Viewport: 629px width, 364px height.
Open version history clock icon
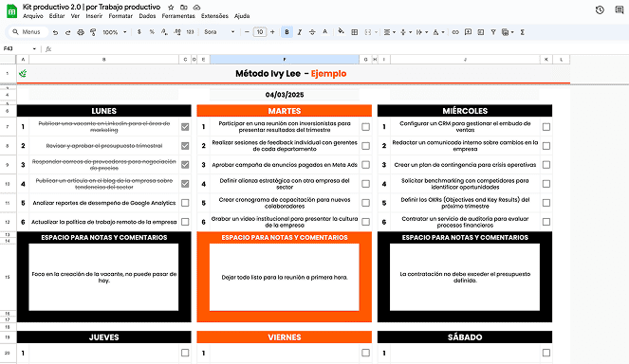(x=600, y=10)
